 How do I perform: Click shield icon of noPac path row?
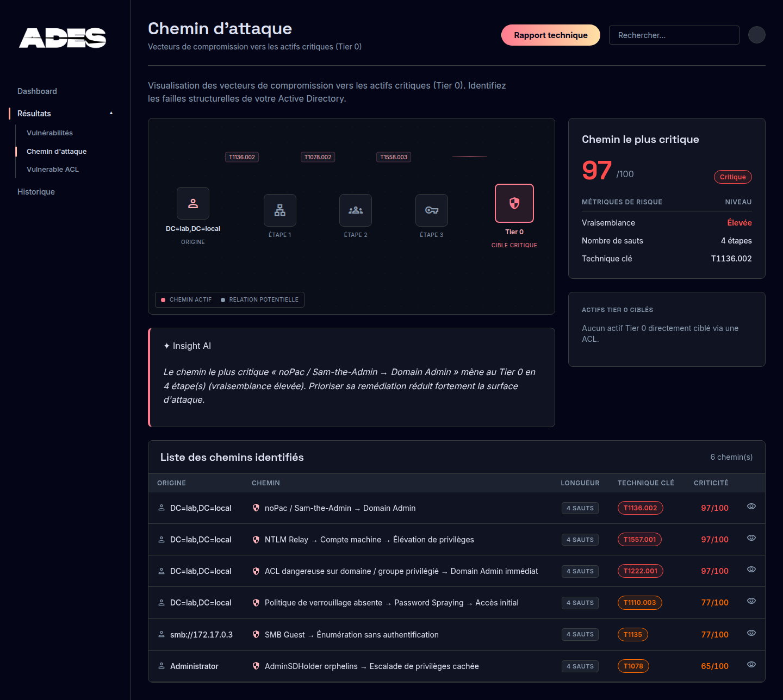(x=256, y=508)
